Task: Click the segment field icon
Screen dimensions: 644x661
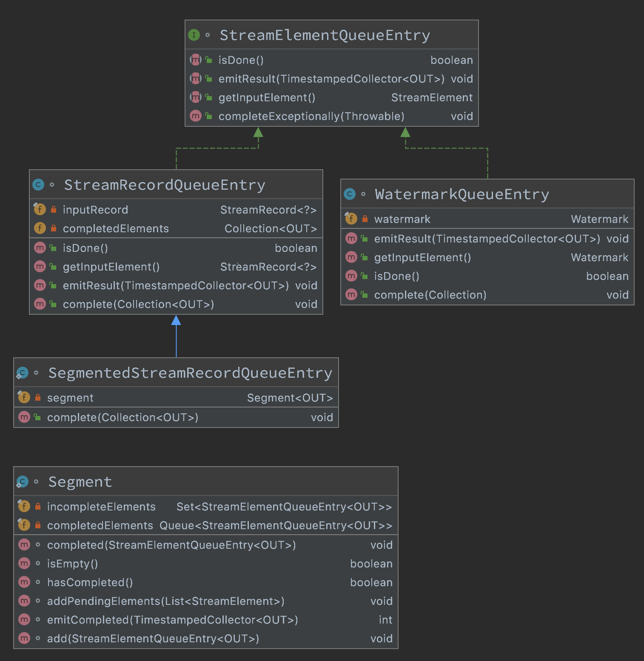Action: (24, 397)
